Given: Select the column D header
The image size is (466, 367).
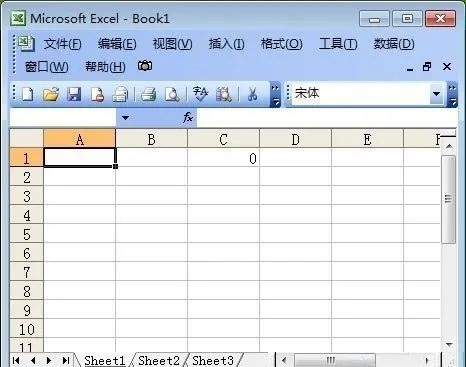Looking at the screenshot, I should click(295, 139).
